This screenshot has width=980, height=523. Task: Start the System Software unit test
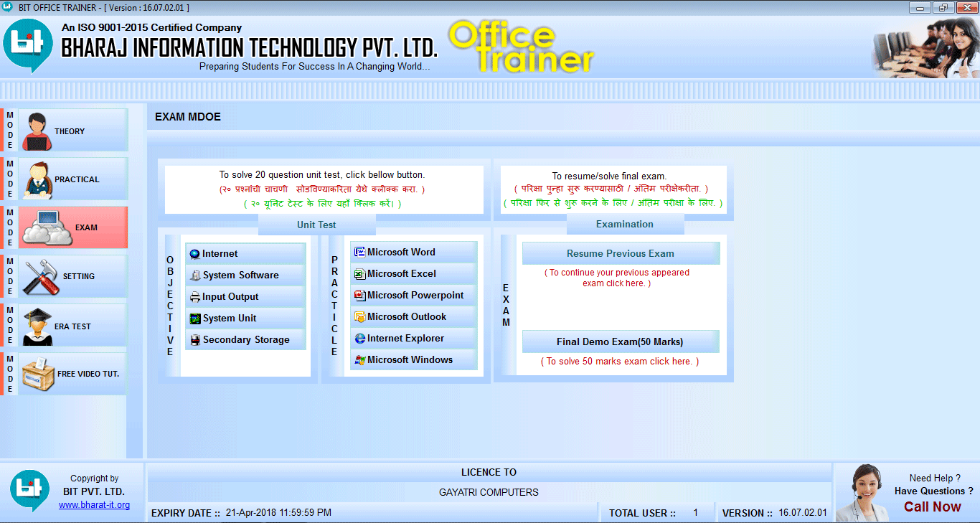tap(245, 275)
